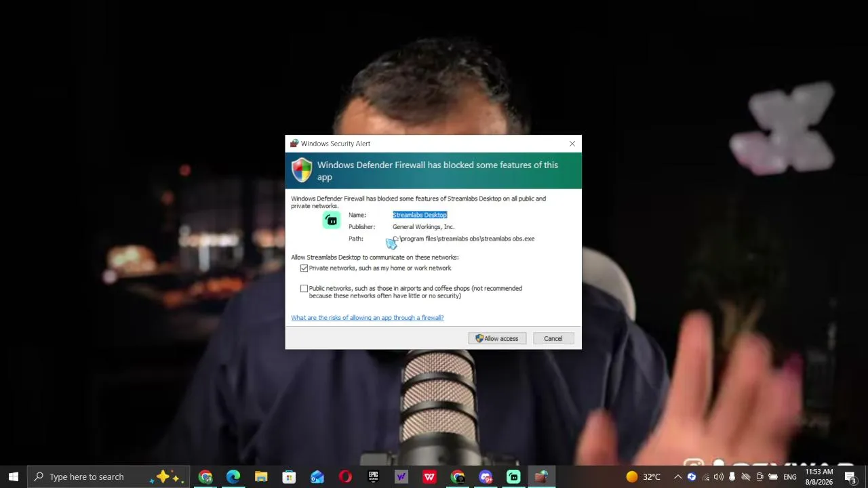Click the Windows Security Alert title text
This screenshot has height=488, width=868.
tap(336, 144)
